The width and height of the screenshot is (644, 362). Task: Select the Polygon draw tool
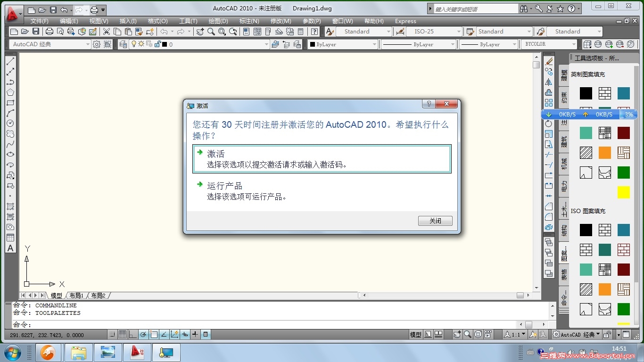(10, 92)
